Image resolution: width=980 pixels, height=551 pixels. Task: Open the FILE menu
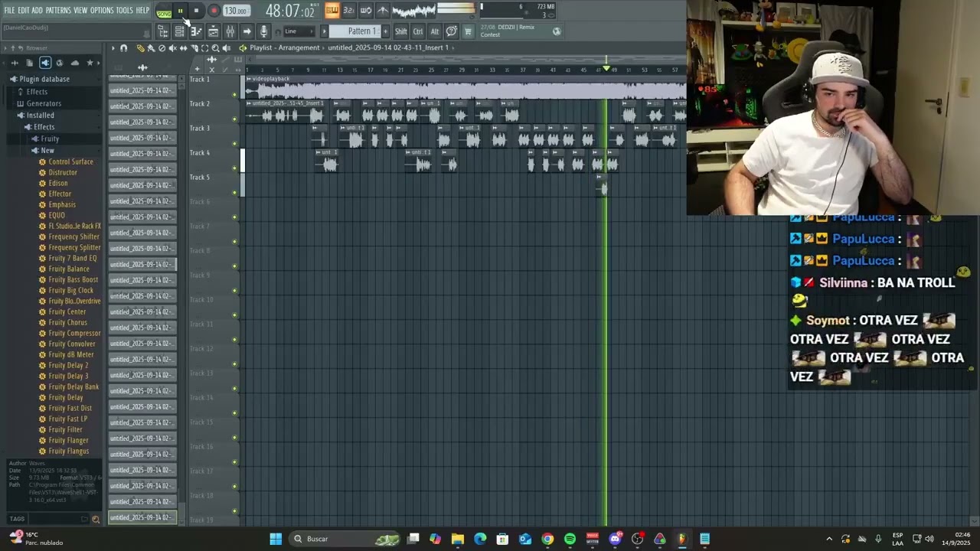pos(9,10)
